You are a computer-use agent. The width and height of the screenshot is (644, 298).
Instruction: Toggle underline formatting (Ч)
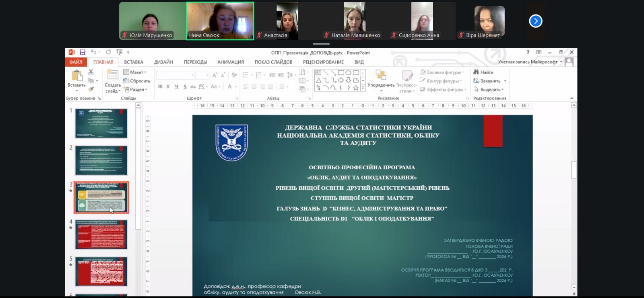coord(176,86)
